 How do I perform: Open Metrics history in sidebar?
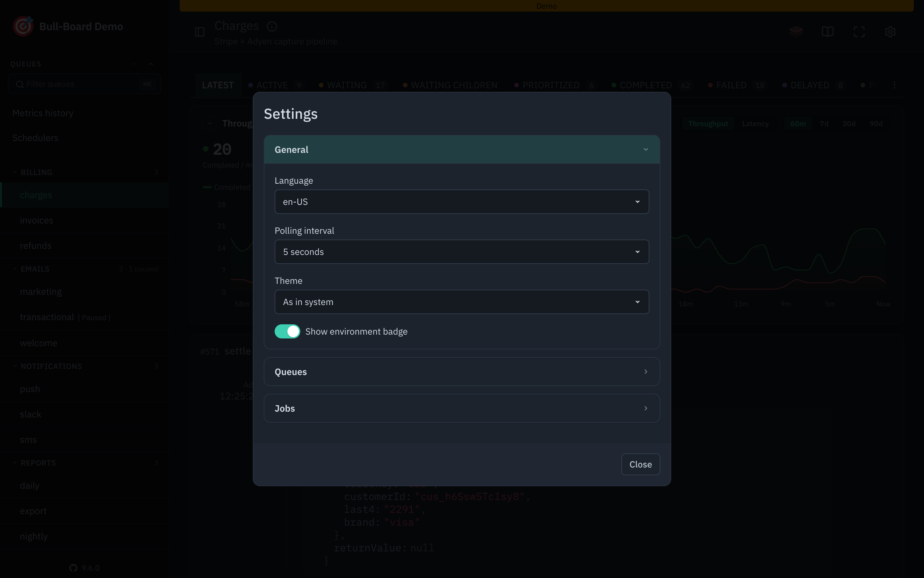pos(84,113)
